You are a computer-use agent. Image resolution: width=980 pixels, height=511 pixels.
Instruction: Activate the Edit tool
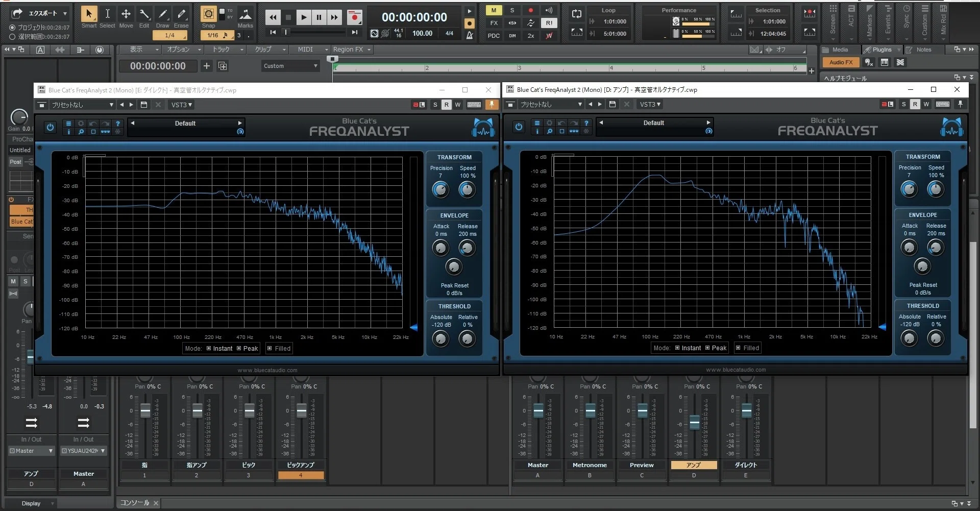coord(144,17)
